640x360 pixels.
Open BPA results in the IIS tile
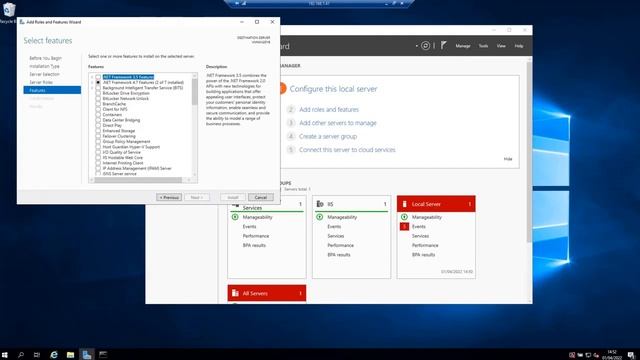pyautogui.click(x=339, y=255)
